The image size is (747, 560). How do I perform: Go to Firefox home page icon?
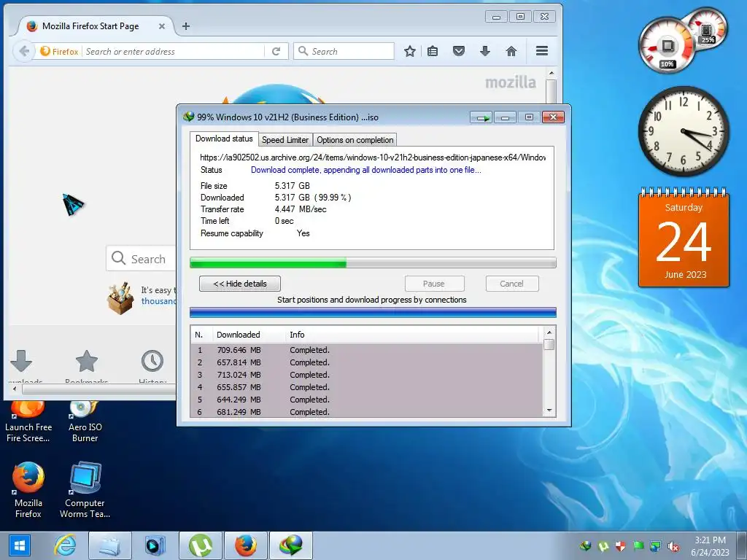[511, 51]
